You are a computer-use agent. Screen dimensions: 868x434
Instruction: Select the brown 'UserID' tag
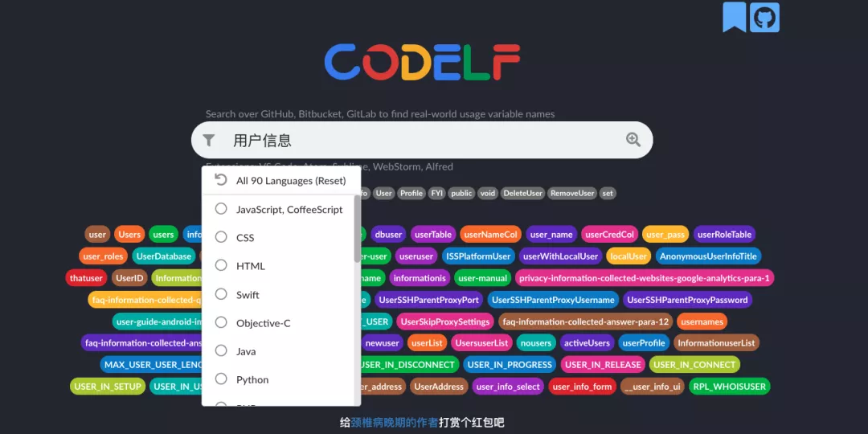tap(129, 278)
